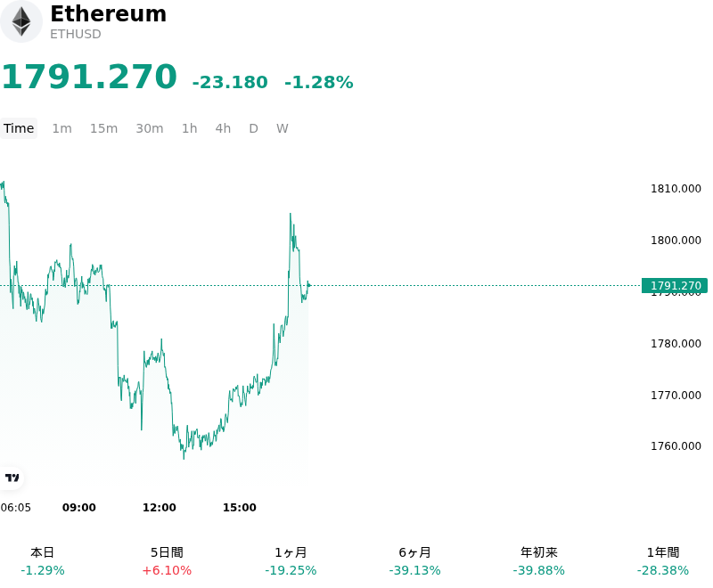Choose the 1年間 range option

point(663,561)
